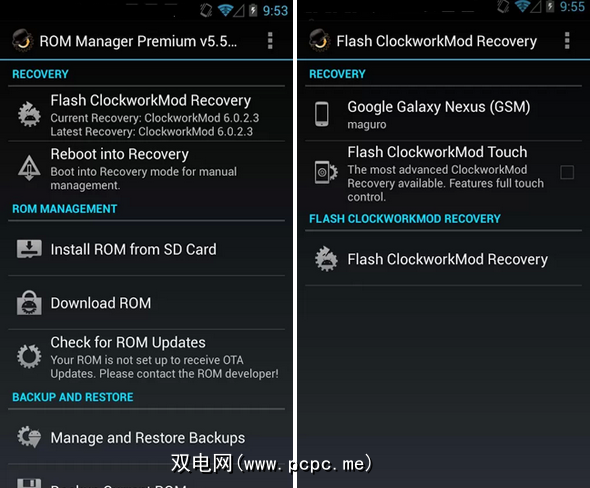Tap the Check for ROM Updates refresh icon
The height and width of the screenshot is (488, 590).
pos(29,356)
